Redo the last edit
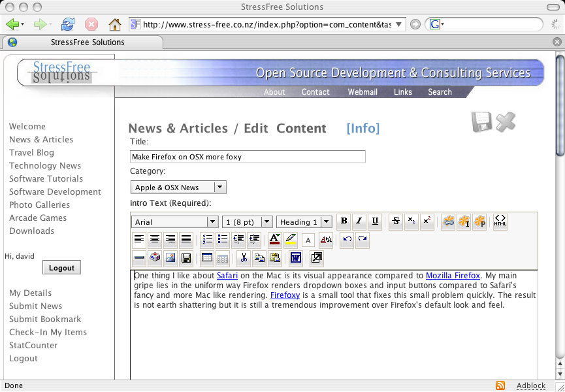The image size is (565, 392). (363, 240)
